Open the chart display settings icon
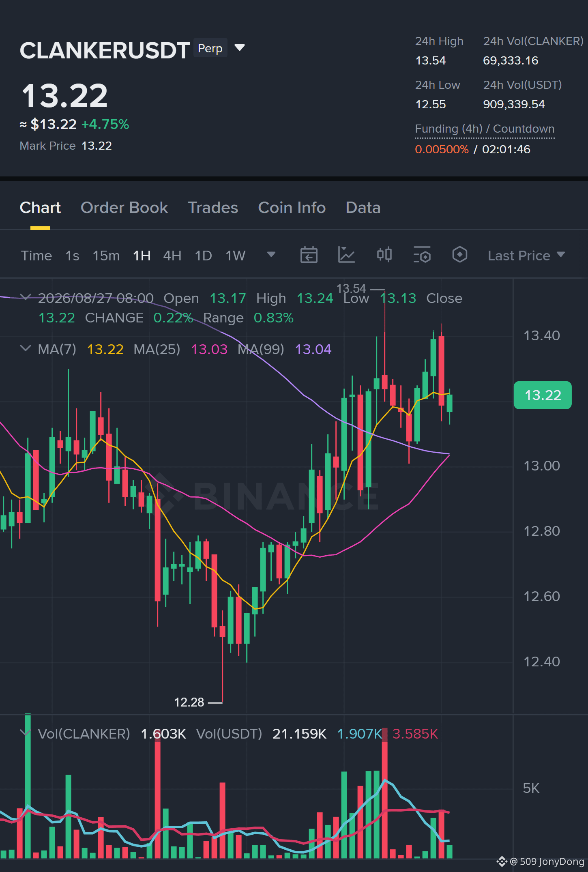 click(x=422, y=255)
